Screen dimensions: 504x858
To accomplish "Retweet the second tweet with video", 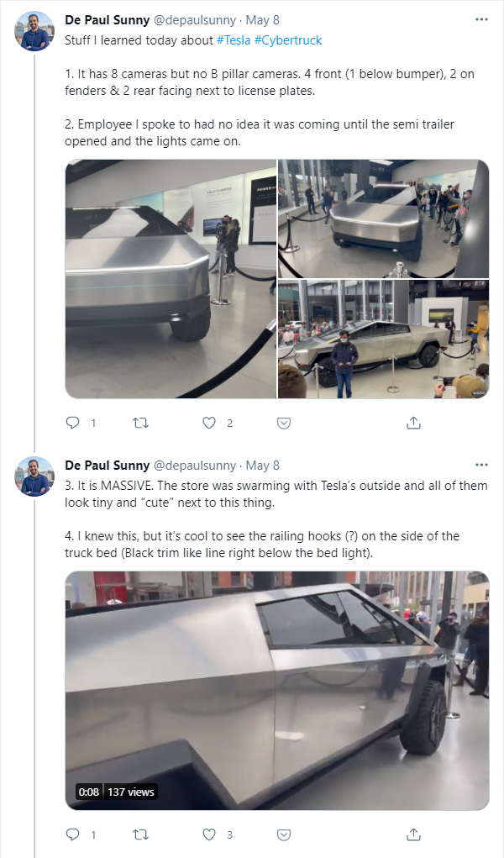I will 140,834.
